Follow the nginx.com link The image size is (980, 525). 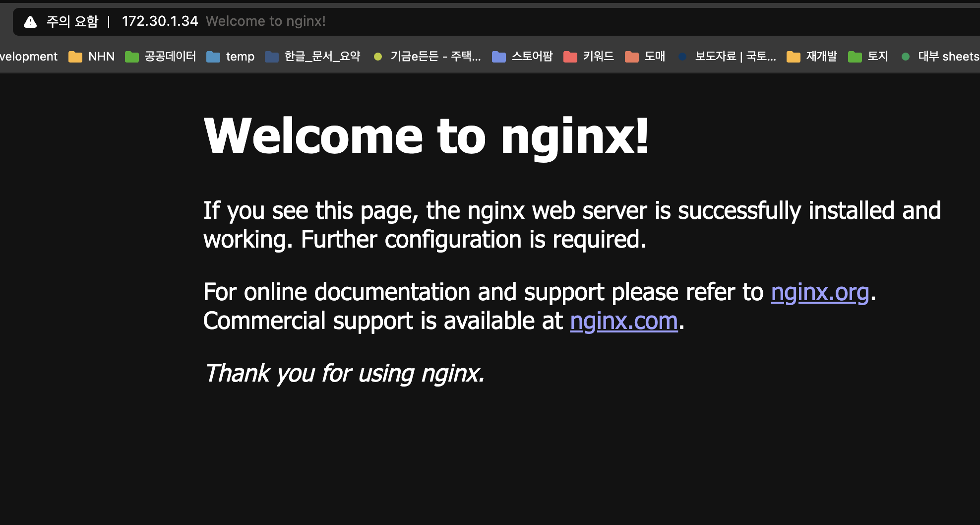[624, 321]
